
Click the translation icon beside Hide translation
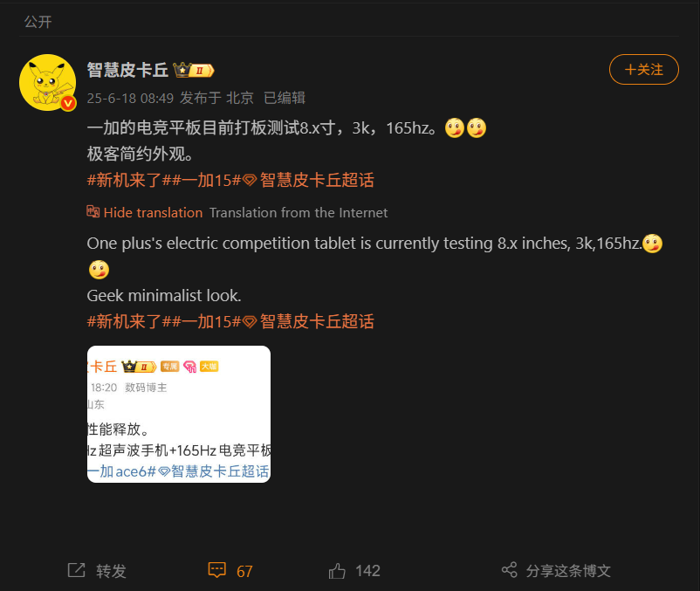point(93,211)
